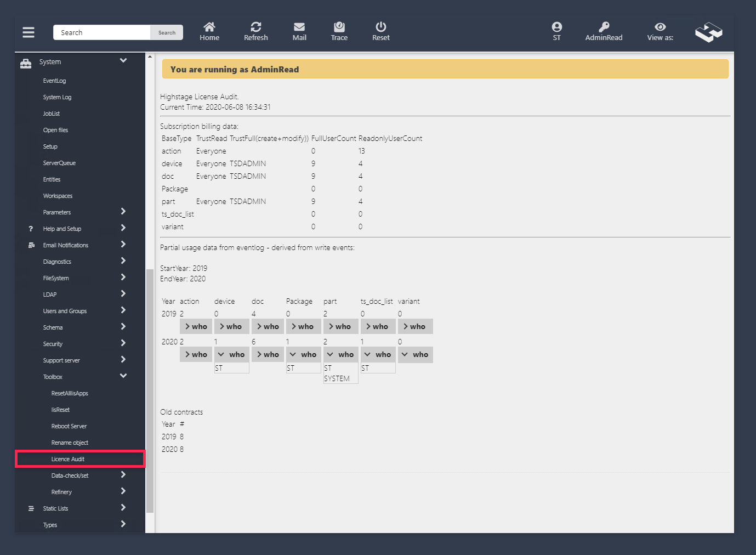Click the View as eye icon
This screenshot has height=555, width=756.
[x=661, y=26]
